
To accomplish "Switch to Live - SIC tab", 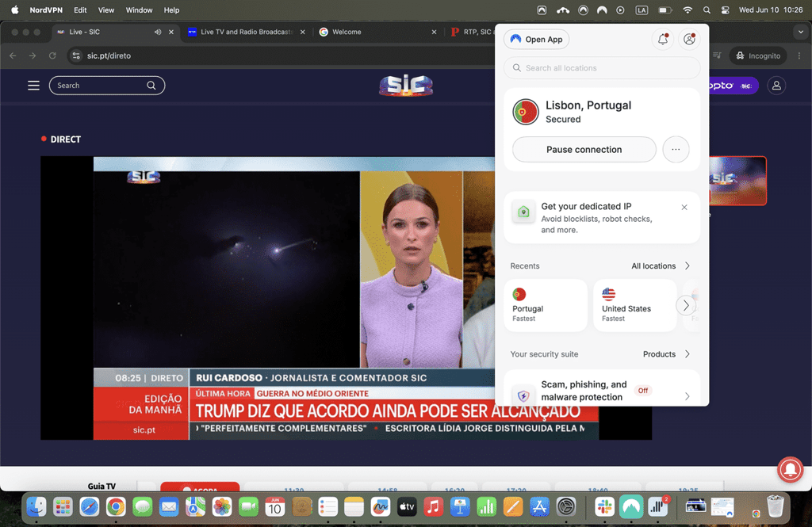I will click(114, 32).
